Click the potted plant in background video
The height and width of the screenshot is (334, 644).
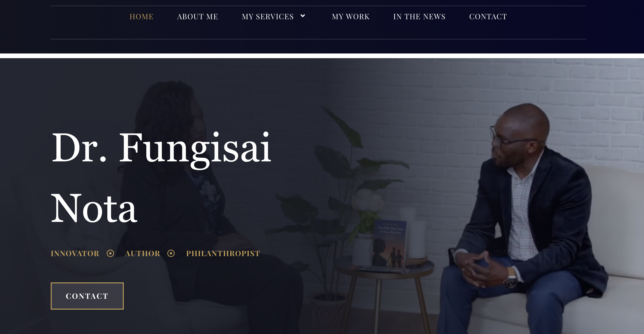(x=342, y=200)
